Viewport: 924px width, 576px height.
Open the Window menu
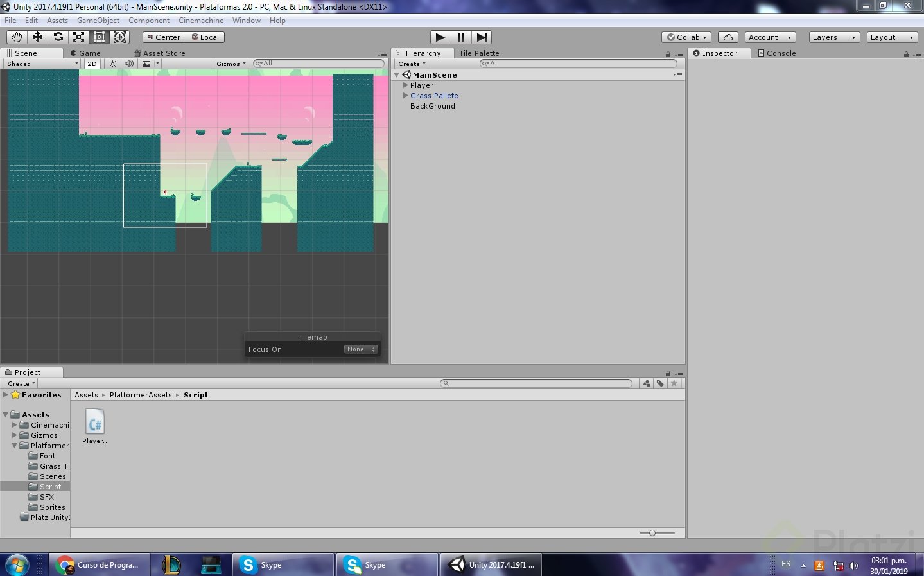[247, 21]
